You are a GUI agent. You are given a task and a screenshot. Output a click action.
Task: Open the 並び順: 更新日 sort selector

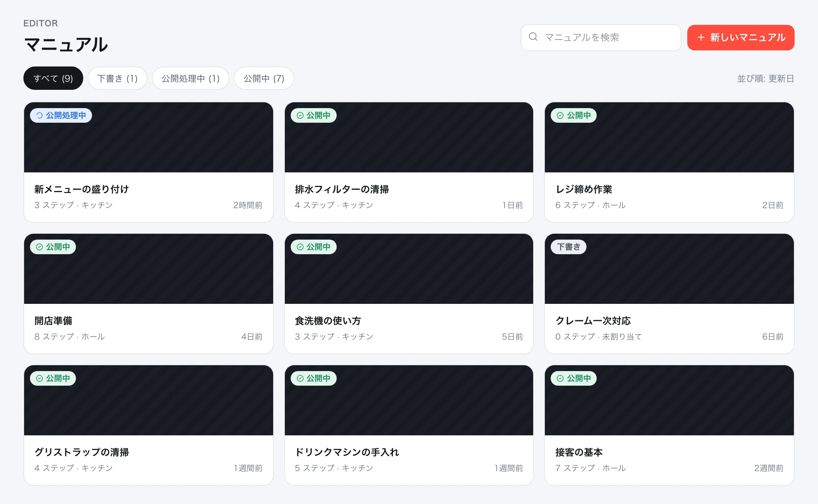click(x=765, y=79)
